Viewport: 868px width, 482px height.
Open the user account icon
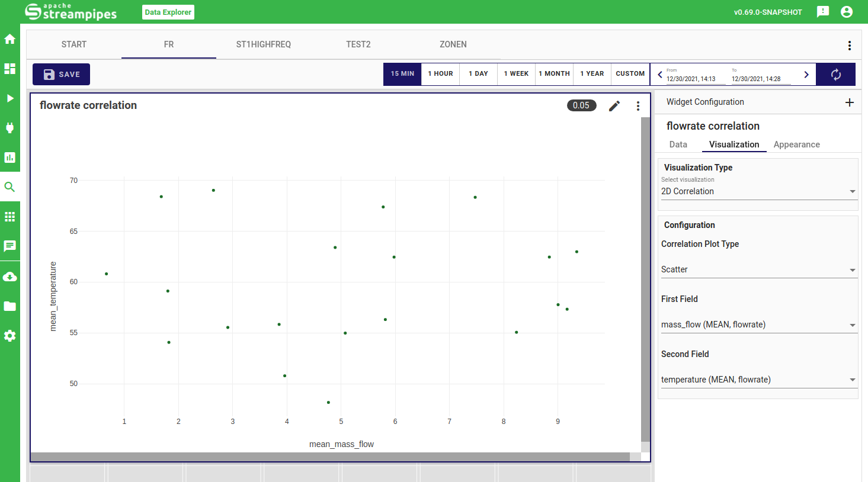pos(847,12)
